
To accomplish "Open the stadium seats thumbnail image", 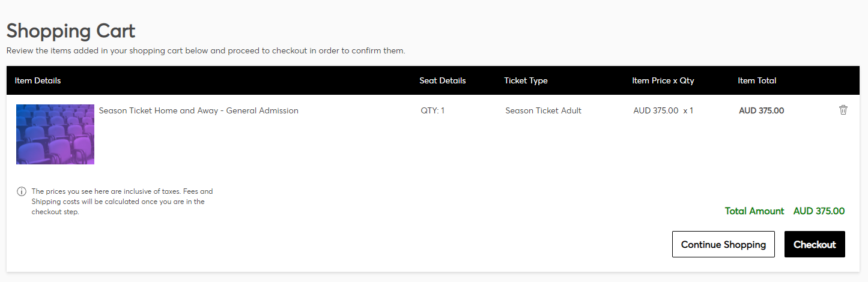I will pos(55,134).
